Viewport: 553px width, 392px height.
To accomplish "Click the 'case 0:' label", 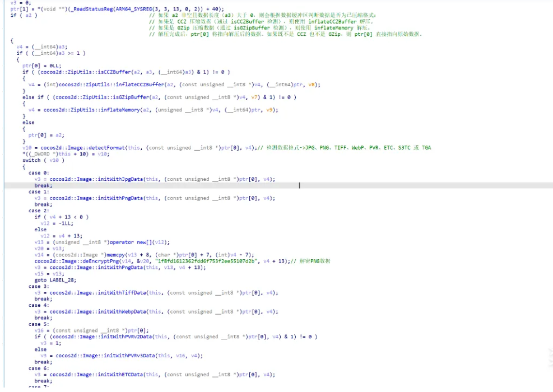I will (39, 174).
